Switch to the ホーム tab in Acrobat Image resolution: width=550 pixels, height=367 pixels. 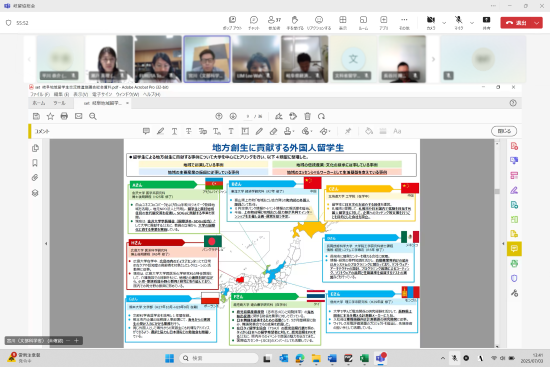tap(39, 103)
